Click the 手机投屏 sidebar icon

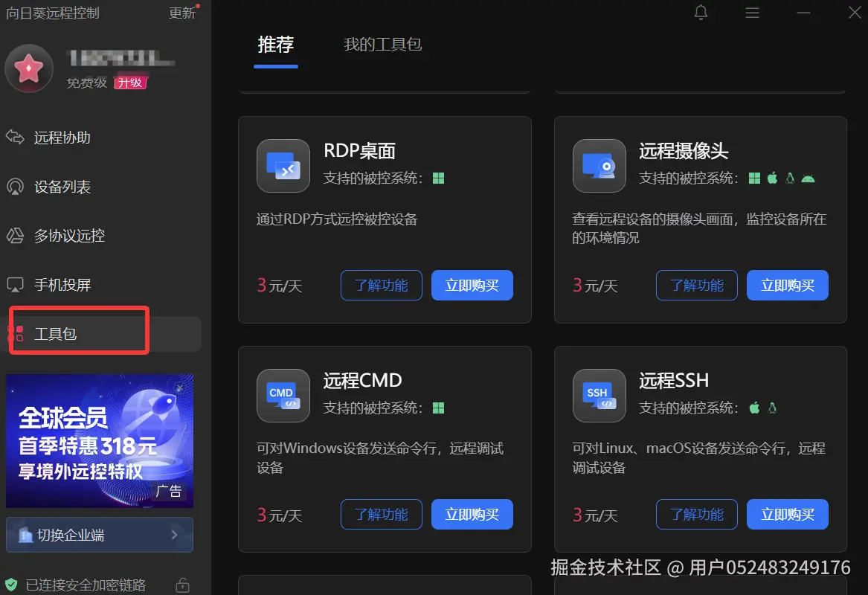(x=15, y=285)
